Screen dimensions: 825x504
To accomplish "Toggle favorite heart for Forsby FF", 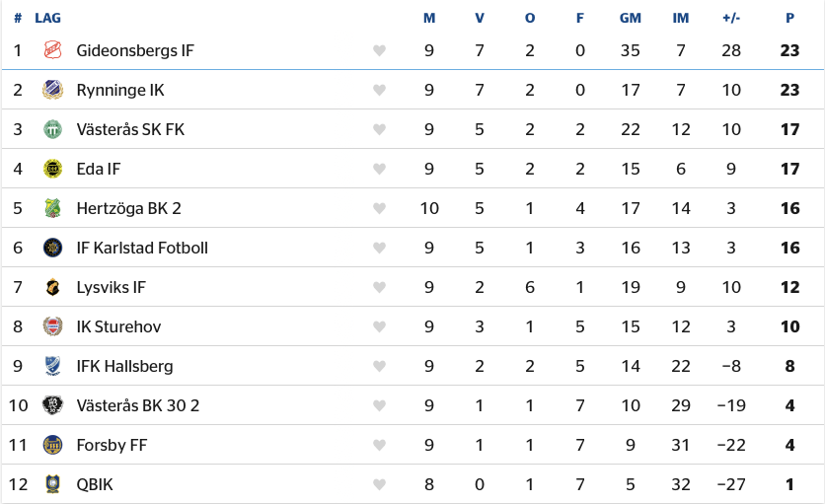I will [x=379, y=445].
